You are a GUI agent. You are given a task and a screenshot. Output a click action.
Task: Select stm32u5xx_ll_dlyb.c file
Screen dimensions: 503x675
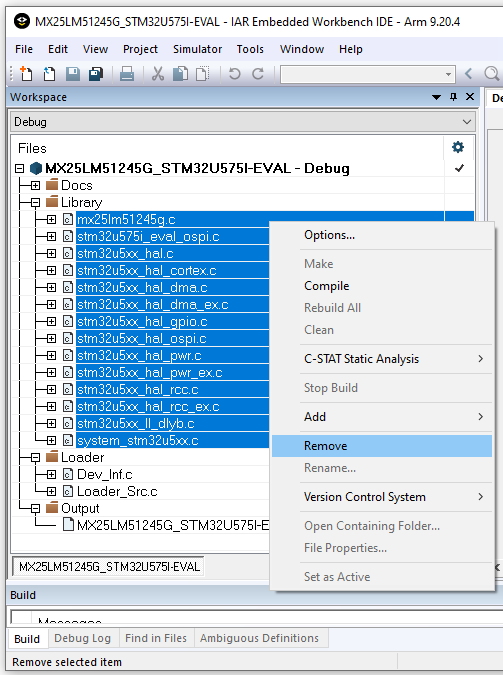pyautogui.click(x=136, y=424)
